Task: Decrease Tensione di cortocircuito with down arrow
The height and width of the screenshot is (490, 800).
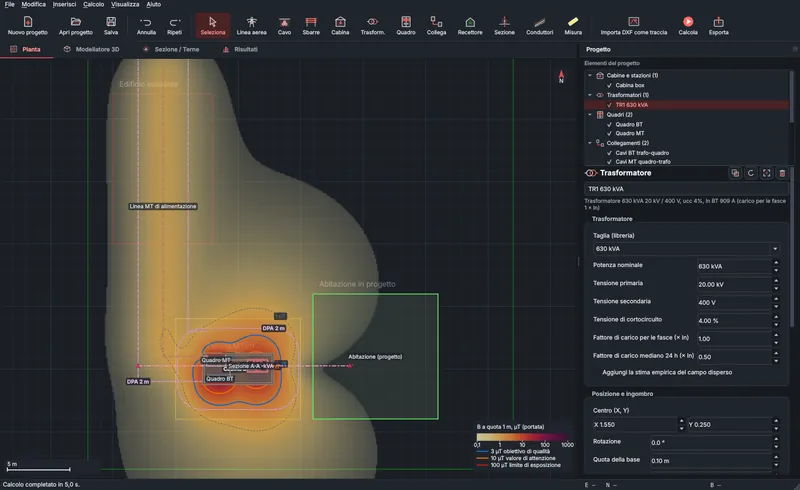Action: tap(776, 324)
